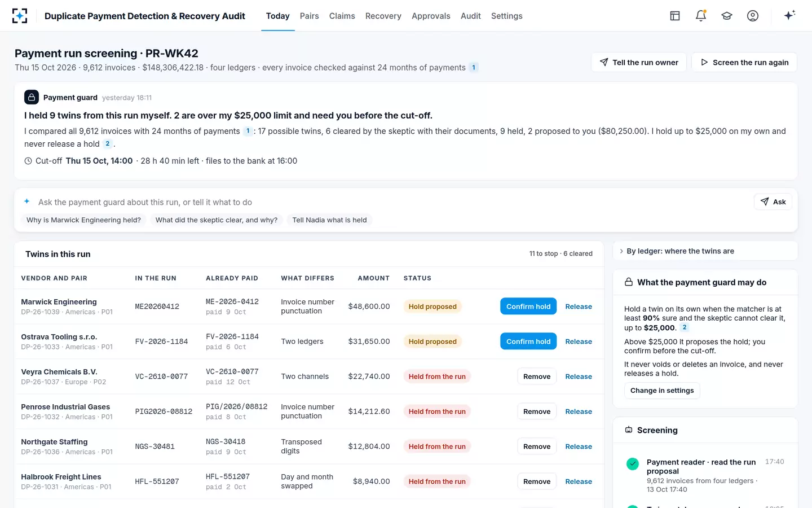Choose 'What did the skeptic clear, and why?'
The image size is (812, 508).
[x=217, y=220]
